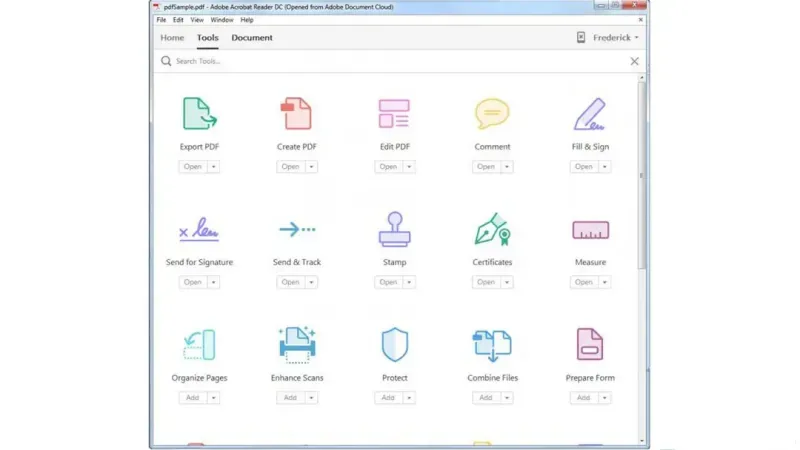Open the Window menu
This screenshot has height=450, width=800.
coord(222,20)
